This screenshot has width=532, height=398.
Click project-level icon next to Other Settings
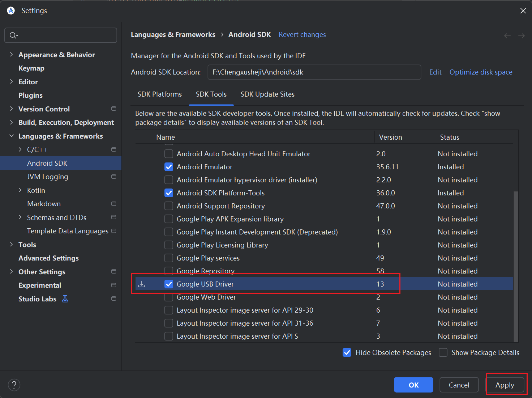114,271
